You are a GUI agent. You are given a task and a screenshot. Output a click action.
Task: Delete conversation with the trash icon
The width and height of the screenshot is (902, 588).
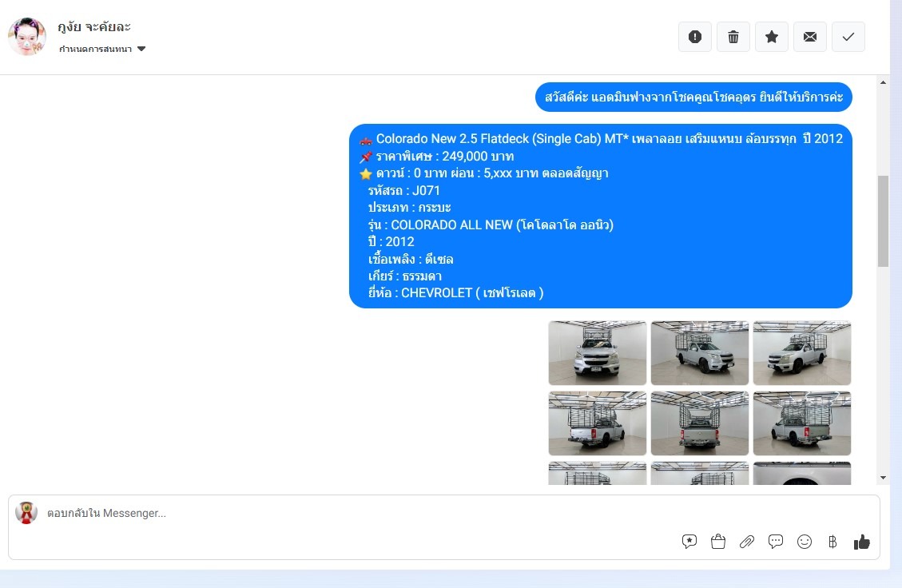(733, 37)
